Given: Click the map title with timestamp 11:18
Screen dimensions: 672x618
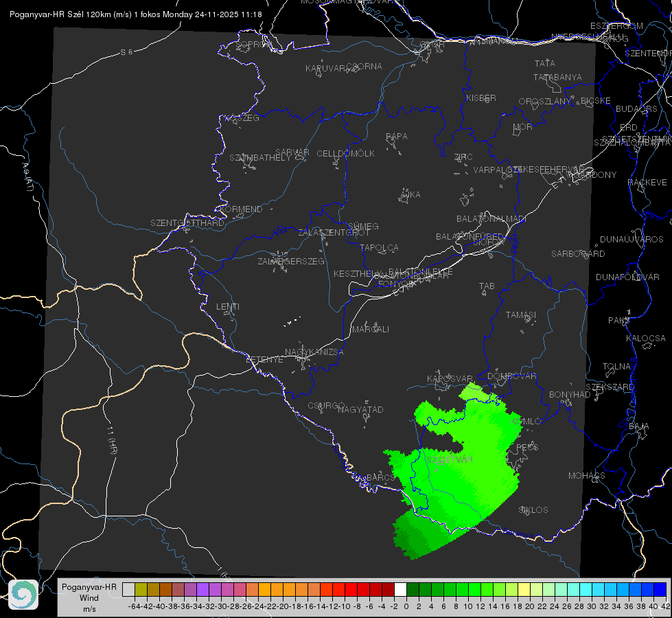Looking at the screenshot, I should point(135,14).
